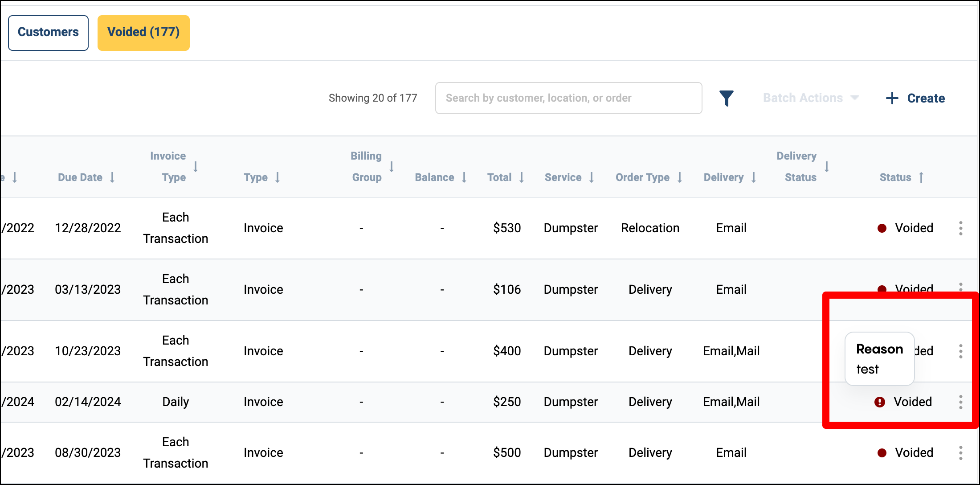Open kebab menu for $250 Daily invoice
The height and width of the screenshot is (485, 980).
pyautogui.click(x=960, y=402)
